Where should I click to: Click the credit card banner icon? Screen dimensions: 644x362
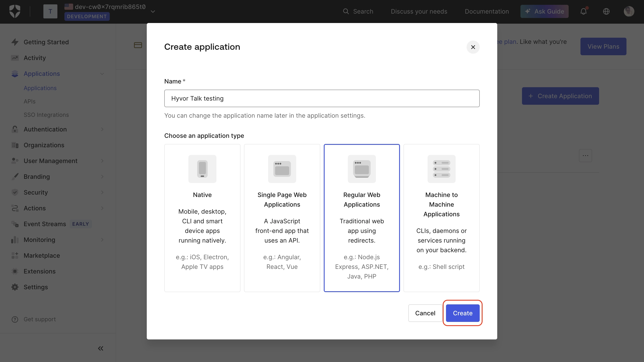138,45
